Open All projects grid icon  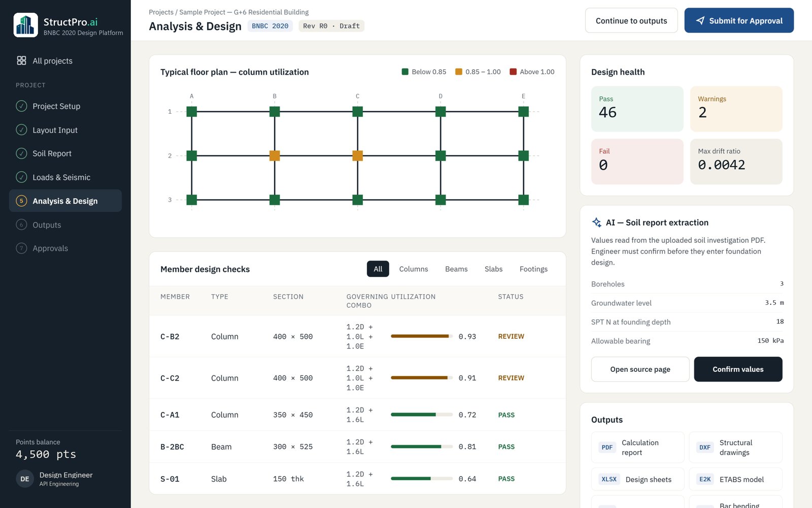tap(21, 60)
